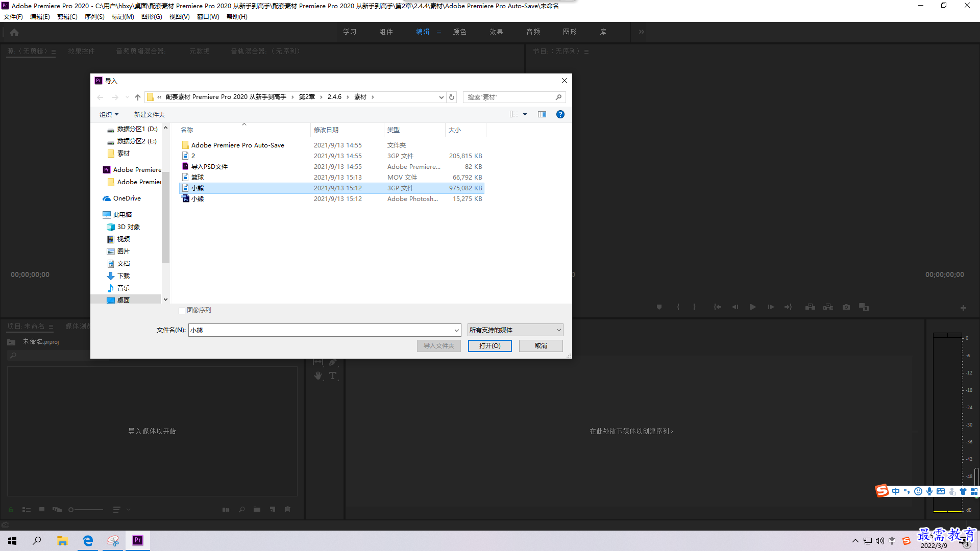Select OneDrive in the navigation pane
The height and width of the screenshot is (551, 980).
(127, 198)
